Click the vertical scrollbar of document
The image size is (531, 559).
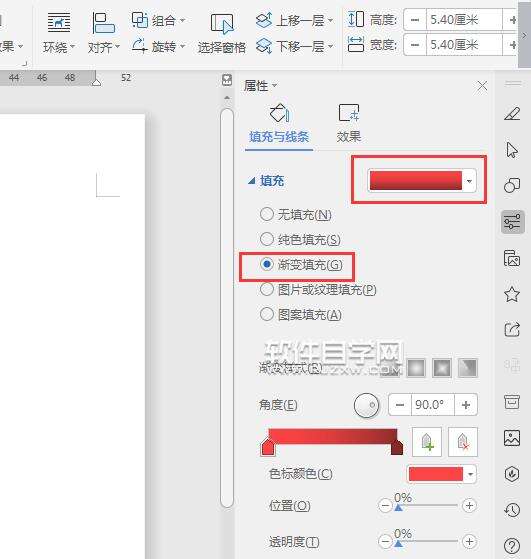coord(227,308)
